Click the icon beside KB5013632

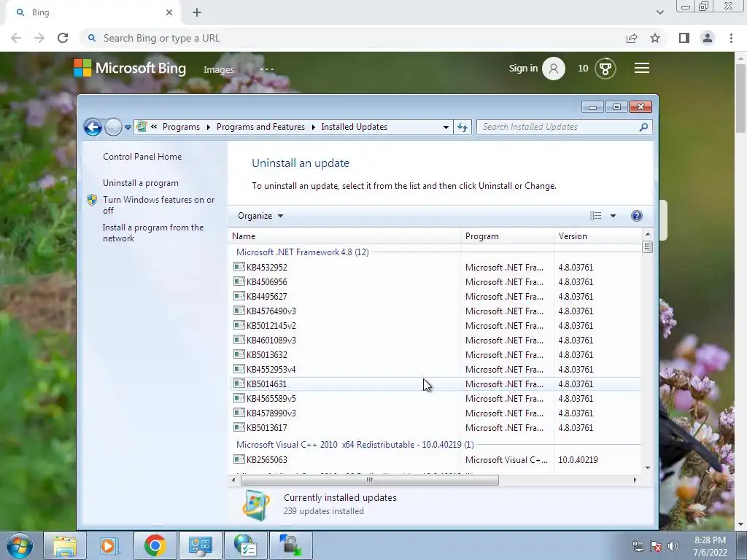coord(239,354)
